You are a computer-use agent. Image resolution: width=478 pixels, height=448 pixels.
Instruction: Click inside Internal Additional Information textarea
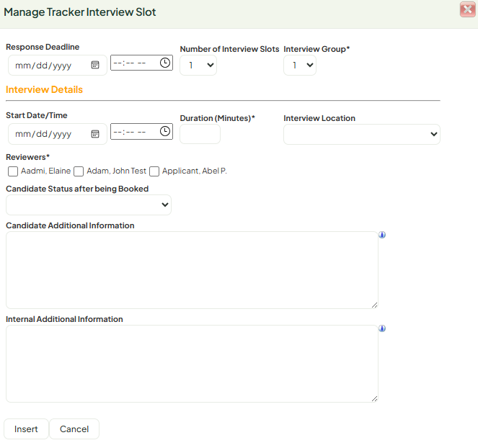tap(192, 364)
